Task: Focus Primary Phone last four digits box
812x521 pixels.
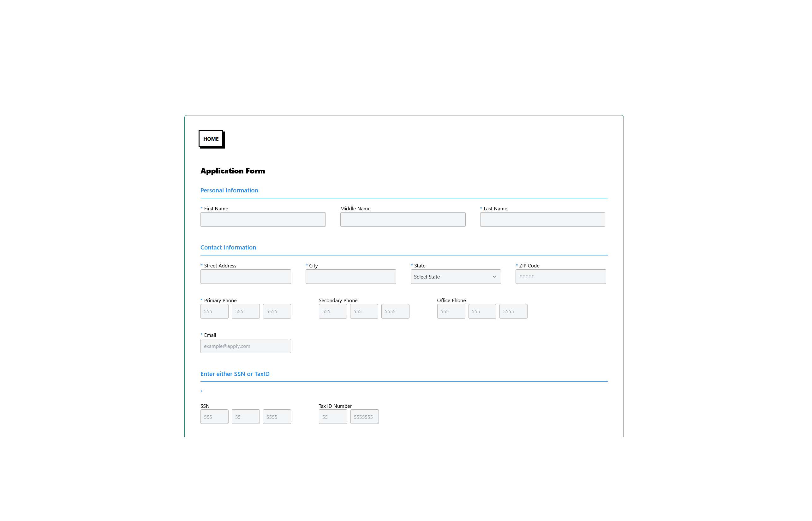Action: click(x=277, y=311)
